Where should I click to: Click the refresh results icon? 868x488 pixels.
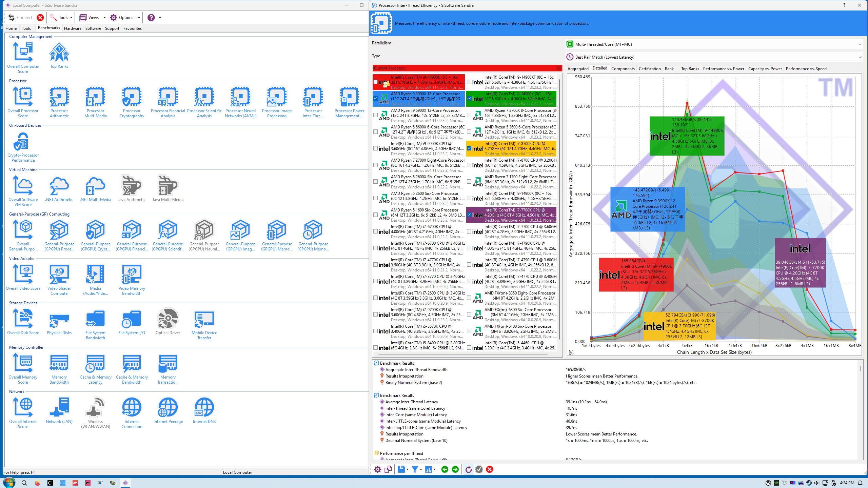tap(468, 469)
